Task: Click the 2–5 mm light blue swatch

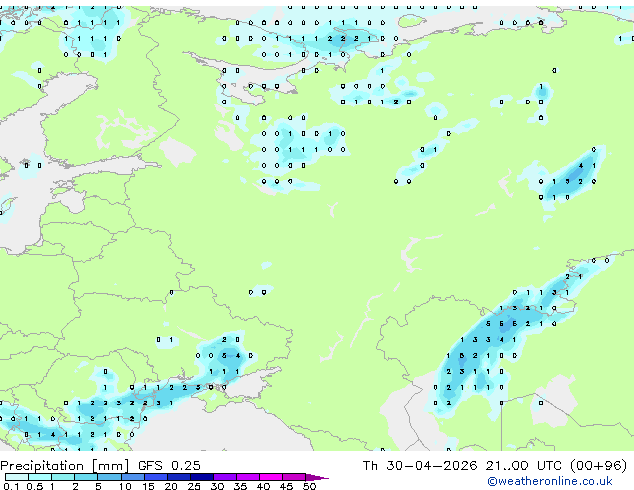Action: (86, 477)
